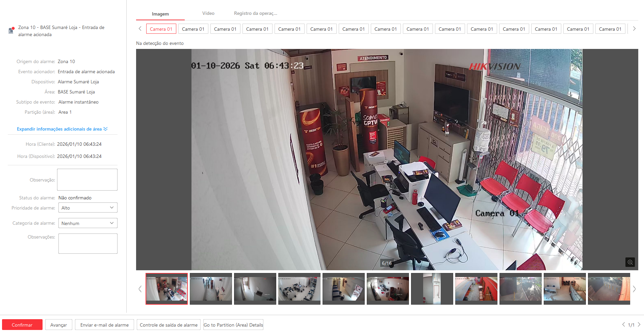The width and height of the screenshot is (644, 332).
Task: Click Controle de saída de alarme
Action: [x=169, y=325]
